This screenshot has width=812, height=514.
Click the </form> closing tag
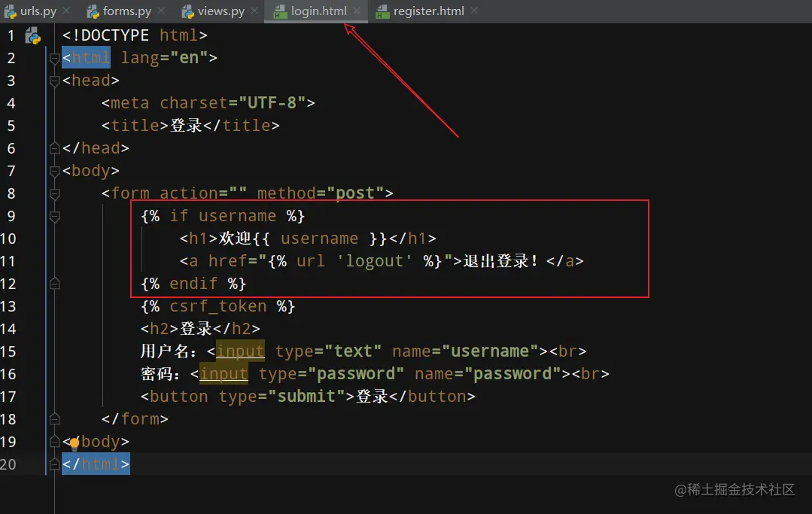pyautogui.click(x=135, y=418)
